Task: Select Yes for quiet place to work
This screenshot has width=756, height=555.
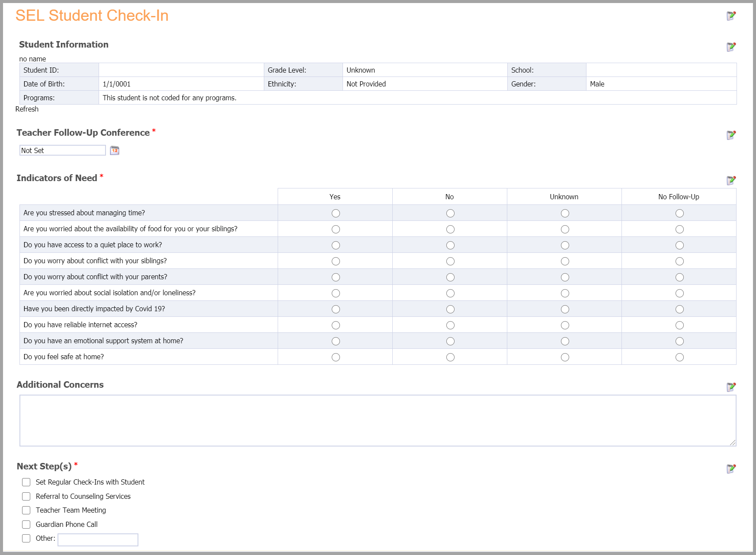Action: (x=336, y=245)
